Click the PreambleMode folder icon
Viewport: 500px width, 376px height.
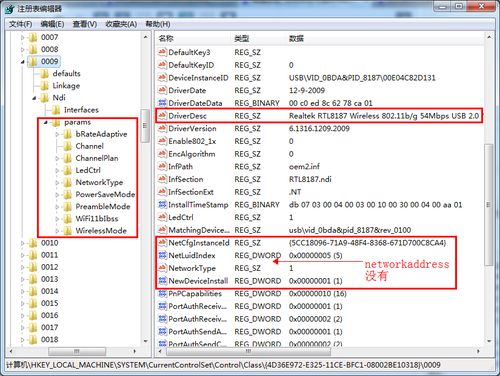coord(68,207)
